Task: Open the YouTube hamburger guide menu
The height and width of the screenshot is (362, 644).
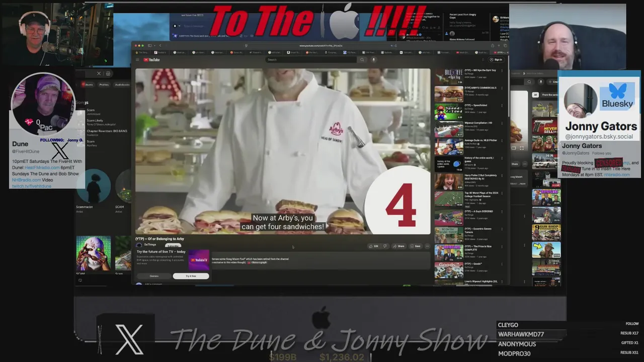Action: coord(137,60)
